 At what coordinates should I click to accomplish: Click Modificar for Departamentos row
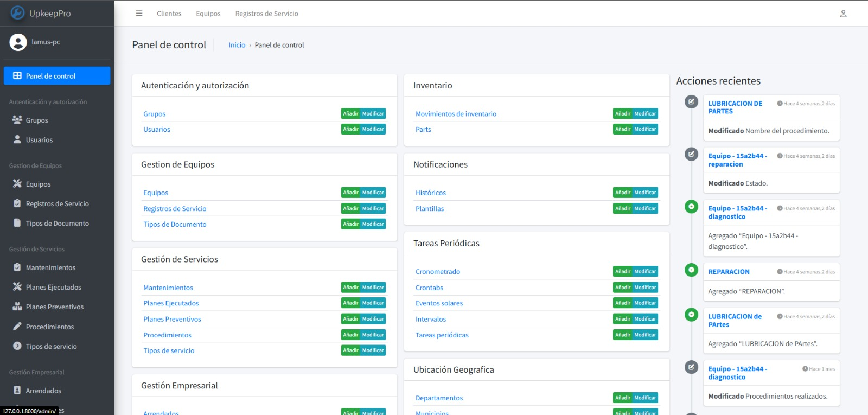(645, 398)
